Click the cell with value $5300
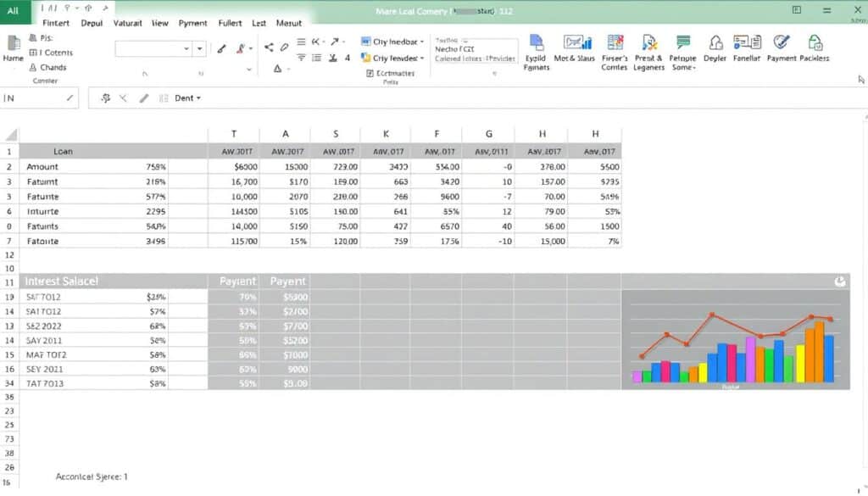The width and height of the screenshot is (868, 496). coord(285,298)
